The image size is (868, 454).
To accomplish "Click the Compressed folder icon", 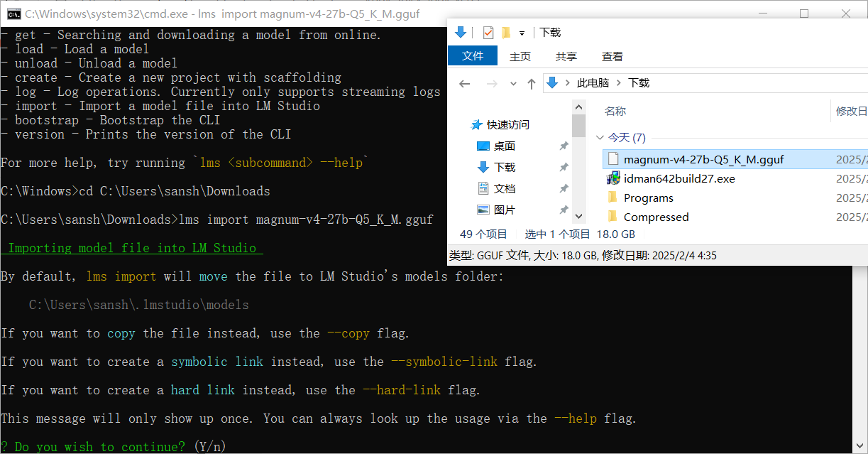I will [612, 217].
